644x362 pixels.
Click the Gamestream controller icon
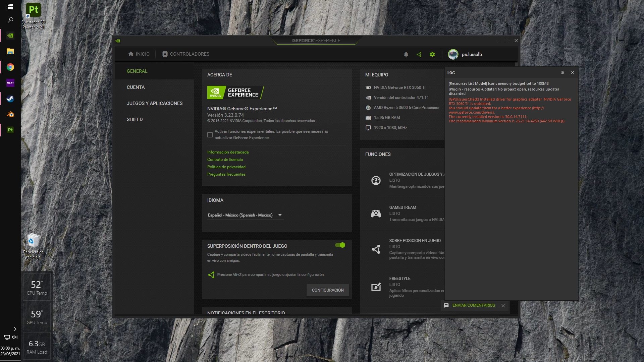coord(376,214)
